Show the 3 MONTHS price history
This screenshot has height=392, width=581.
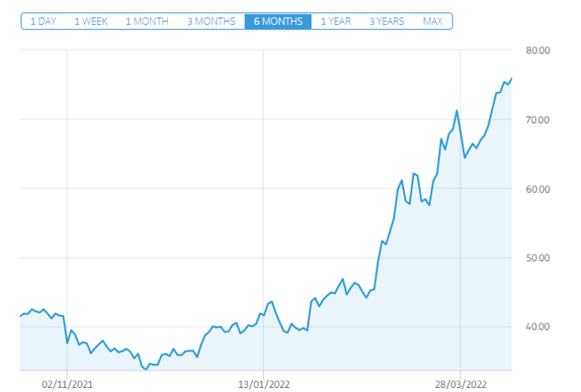click(210, 21)
